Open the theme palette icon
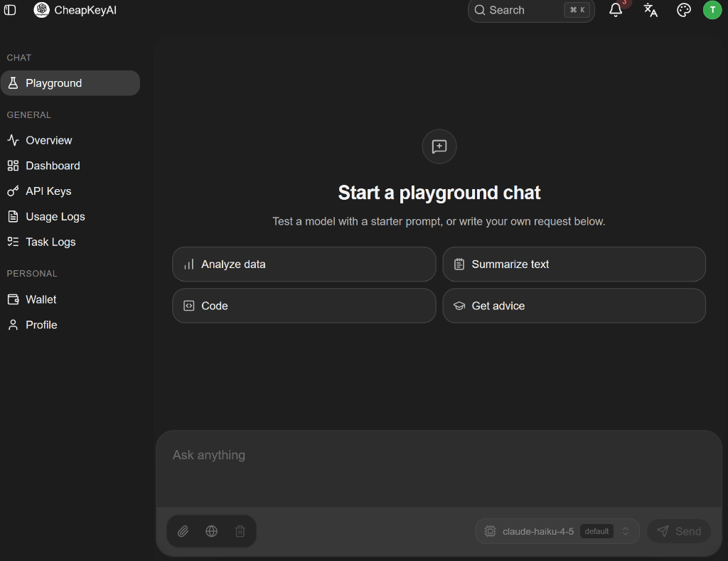This screenshot has width=728, height=561. pyautogui.click(x=683, y=10)
